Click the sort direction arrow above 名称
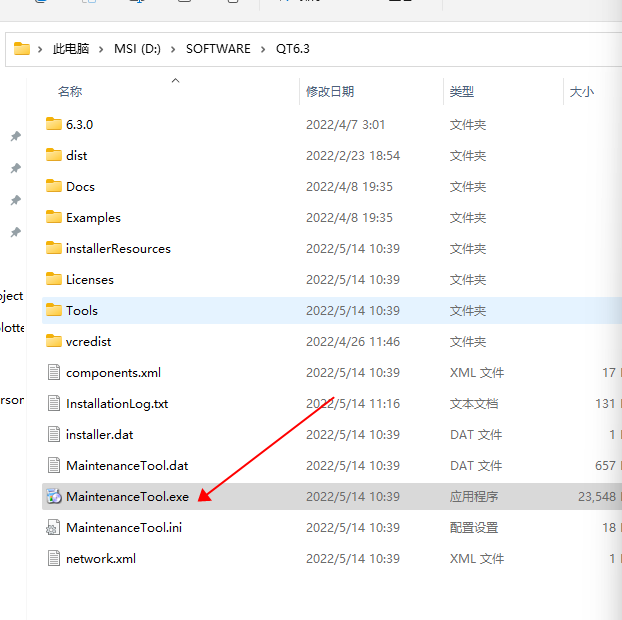This screenshot has height=620, width=622. pyautogui.click(x=175, y=81)
